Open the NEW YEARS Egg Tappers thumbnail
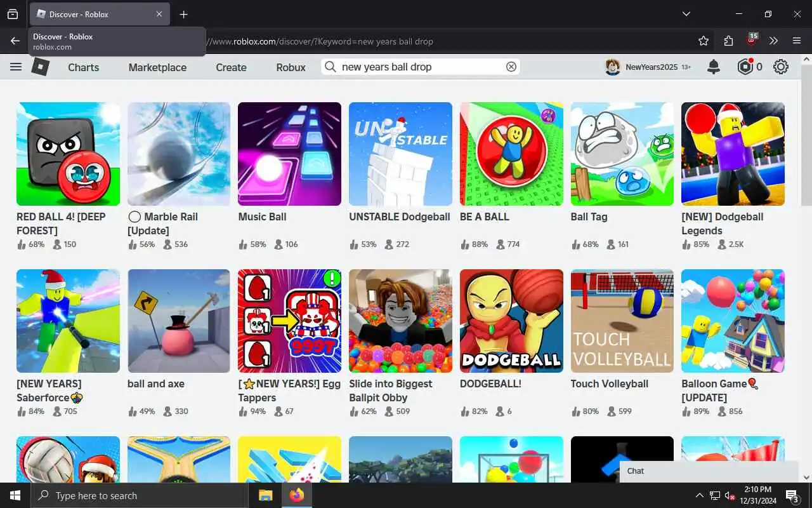This screenshot has height=508, width=812. pos(289,321)
